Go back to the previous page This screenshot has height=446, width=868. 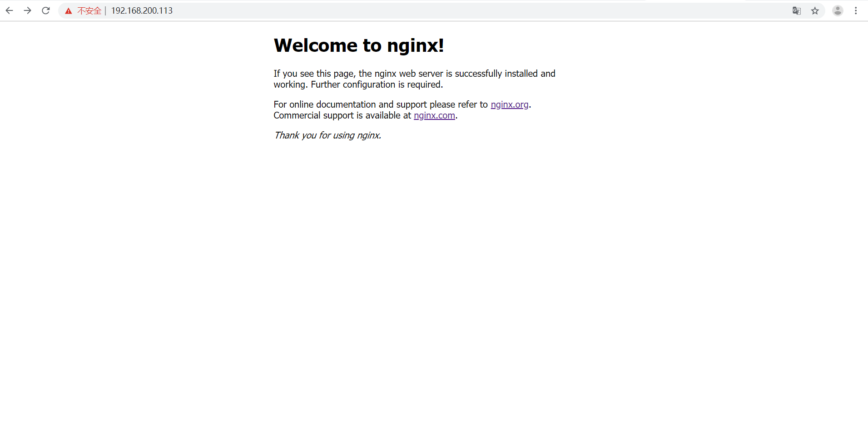click(9, 10)
